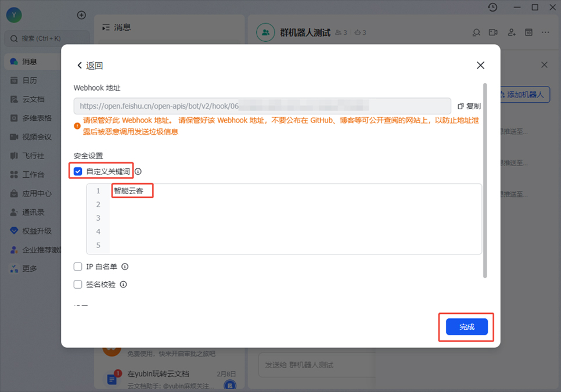
Task: Click the orange warning icon
Action: coord(77,126)
